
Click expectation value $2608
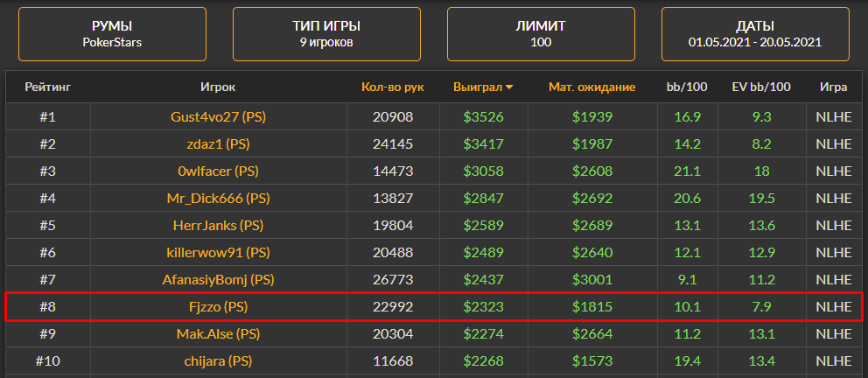click(592, 171)
